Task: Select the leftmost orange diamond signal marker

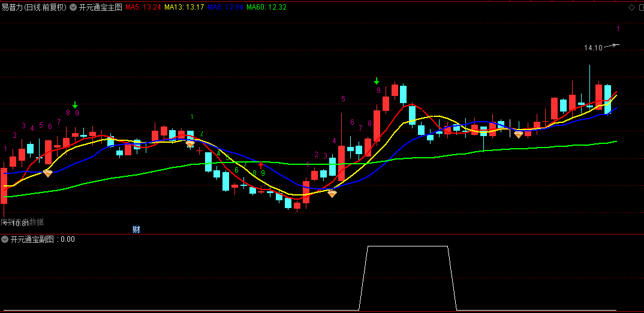Action: click(x=47, y=173)
